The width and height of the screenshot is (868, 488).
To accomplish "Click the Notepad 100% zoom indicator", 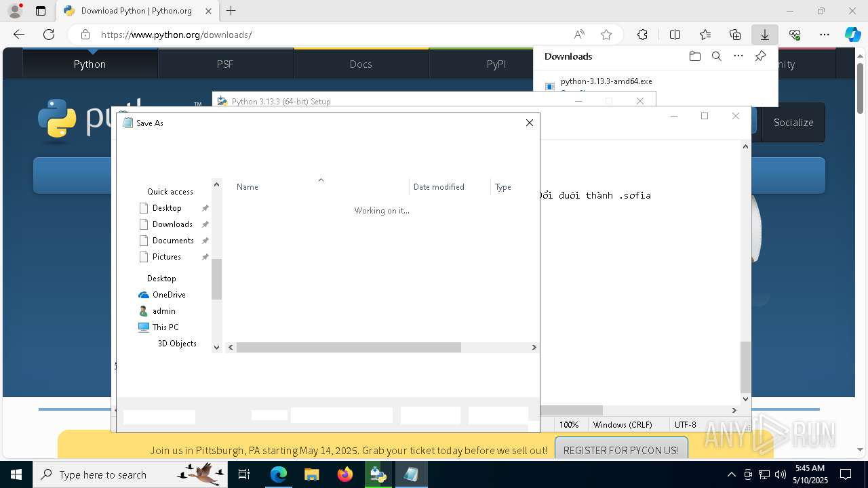I will [x=569, y=424].
